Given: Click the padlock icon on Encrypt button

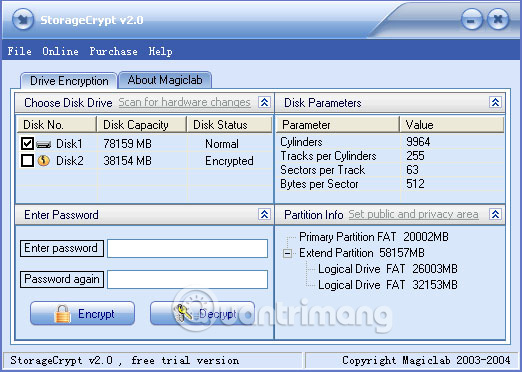Looking at the screenshot, I should coord(62,314).
